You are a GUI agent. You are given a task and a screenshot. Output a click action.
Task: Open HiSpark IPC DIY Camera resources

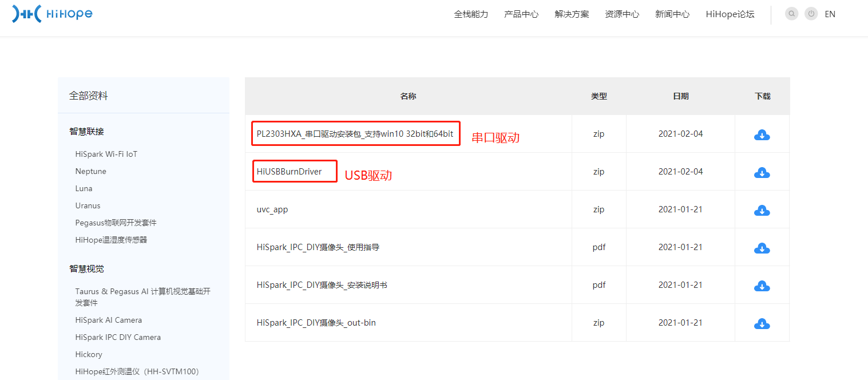click(118, 337)
